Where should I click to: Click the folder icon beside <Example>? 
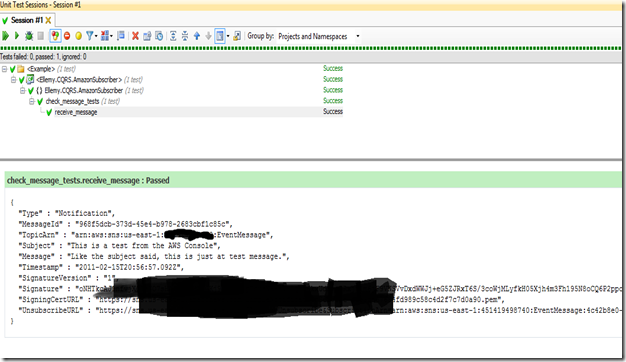tap(21, 69)
